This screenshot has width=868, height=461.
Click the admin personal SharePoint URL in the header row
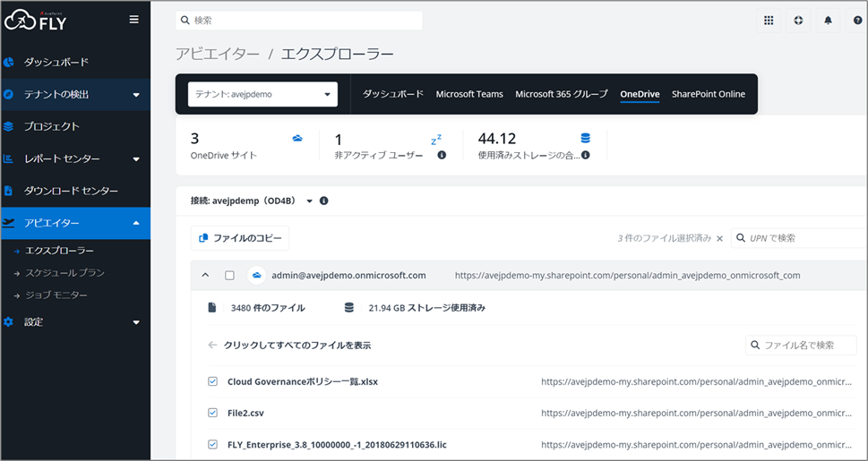tap(628, 275)
